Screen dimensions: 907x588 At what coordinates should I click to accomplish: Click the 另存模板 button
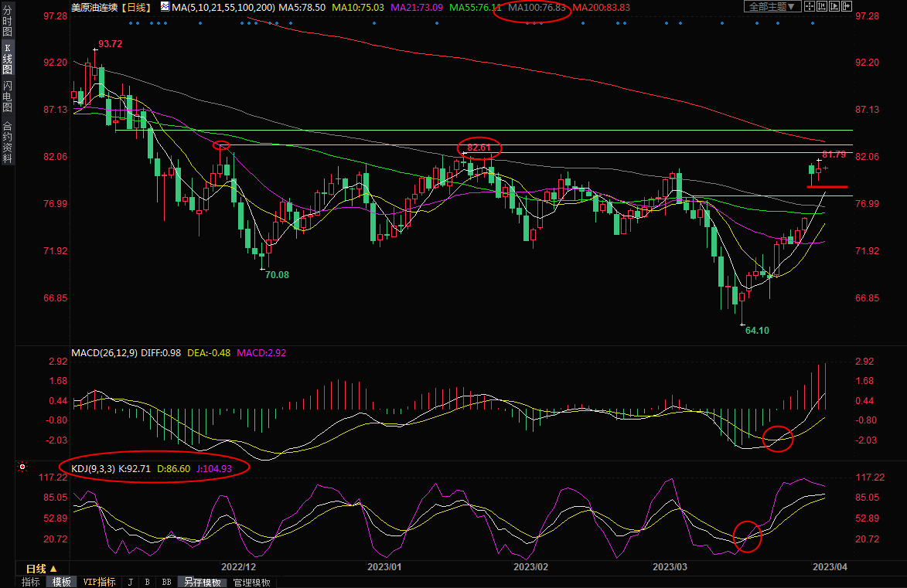coord(203,582)
